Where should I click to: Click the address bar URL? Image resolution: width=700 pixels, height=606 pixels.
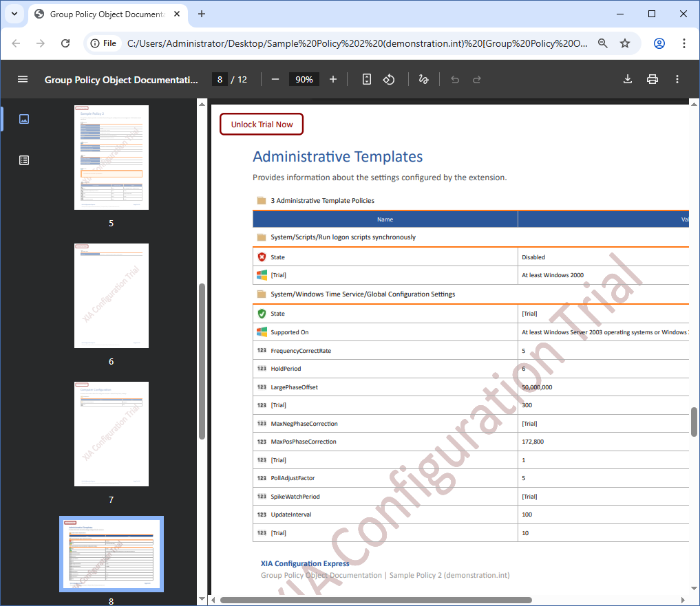pos(357,43)
